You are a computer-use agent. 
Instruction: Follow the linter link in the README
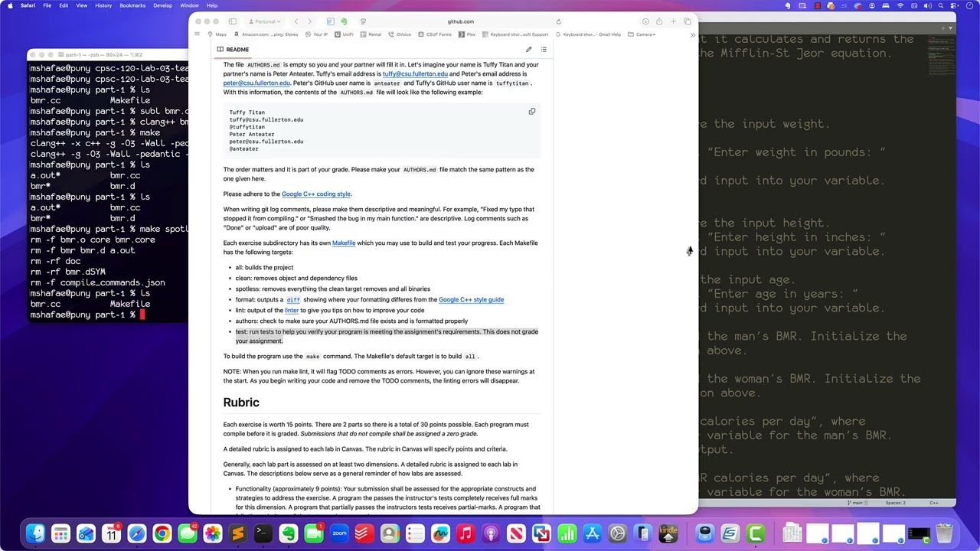point(292,311)
